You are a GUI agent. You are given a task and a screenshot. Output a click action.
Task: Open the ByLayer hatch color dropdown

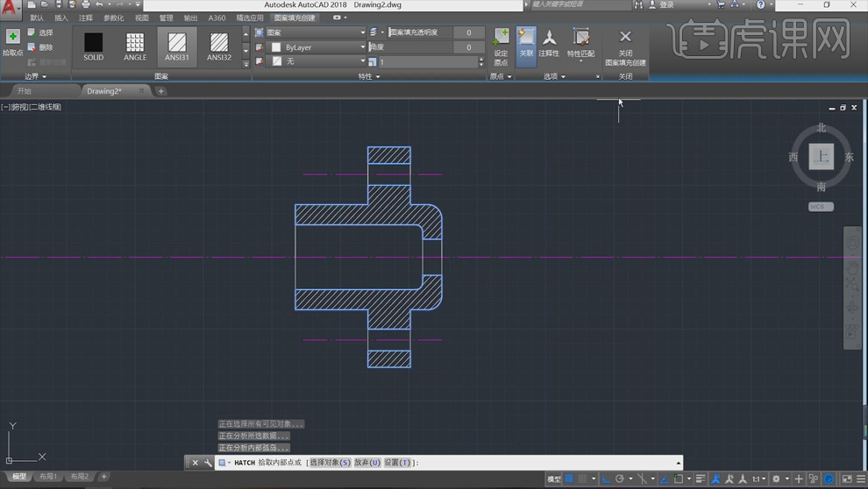(317, 47)
